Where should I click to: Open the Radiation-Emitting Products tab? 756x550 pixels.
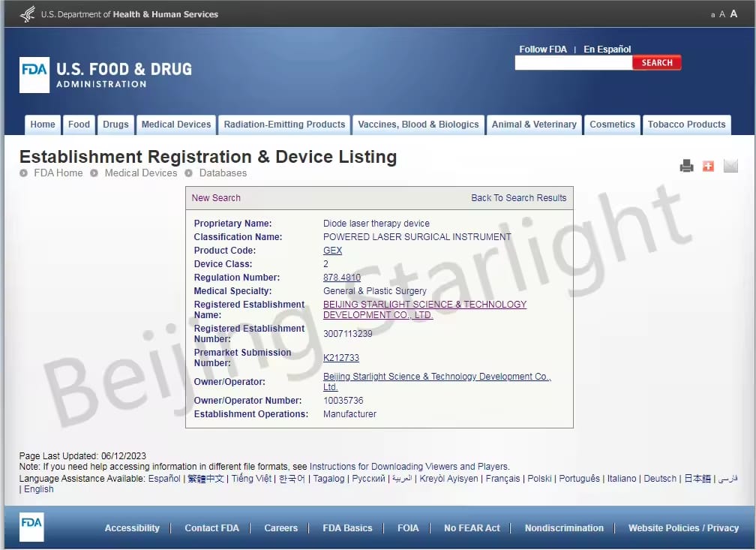(284, 125)
